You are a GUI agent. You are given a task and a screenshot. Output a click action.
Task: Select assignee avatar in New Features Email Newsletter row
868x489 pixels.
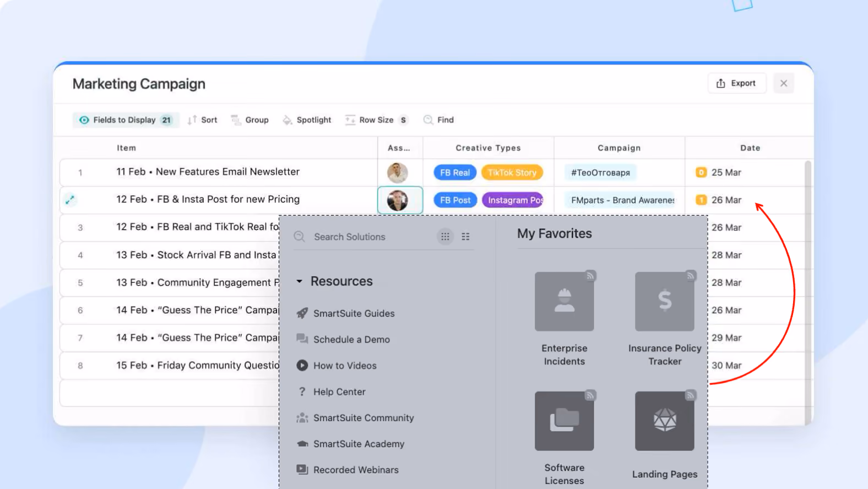tap(397, 173)
